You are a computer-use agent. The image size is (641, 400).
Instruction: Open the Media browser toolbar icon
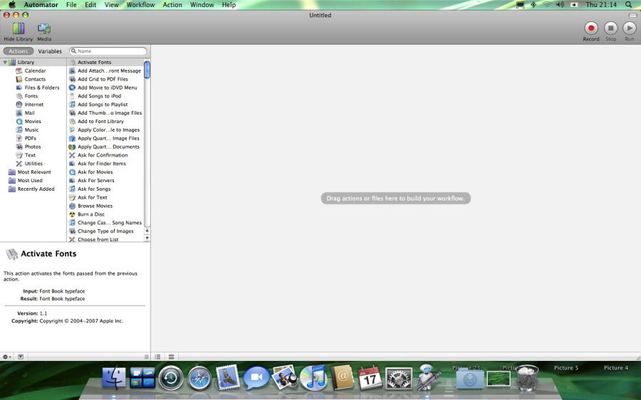coord(44,31)
